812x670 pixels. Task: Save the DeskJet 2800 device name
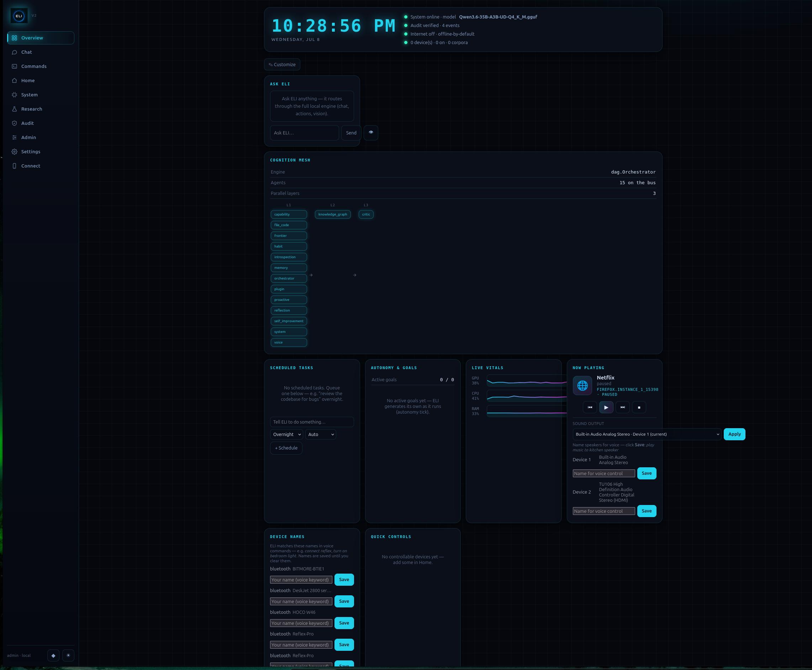tap(344, 601)
